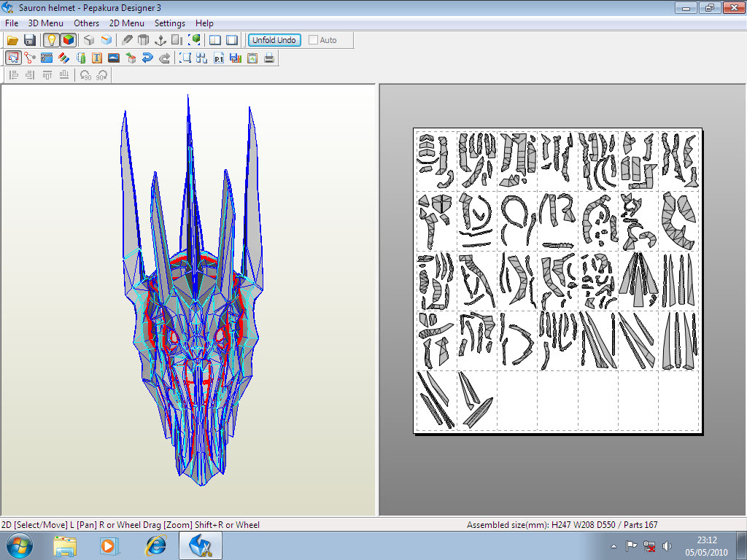Select the blue cube view icon

[x=107, y=40]
